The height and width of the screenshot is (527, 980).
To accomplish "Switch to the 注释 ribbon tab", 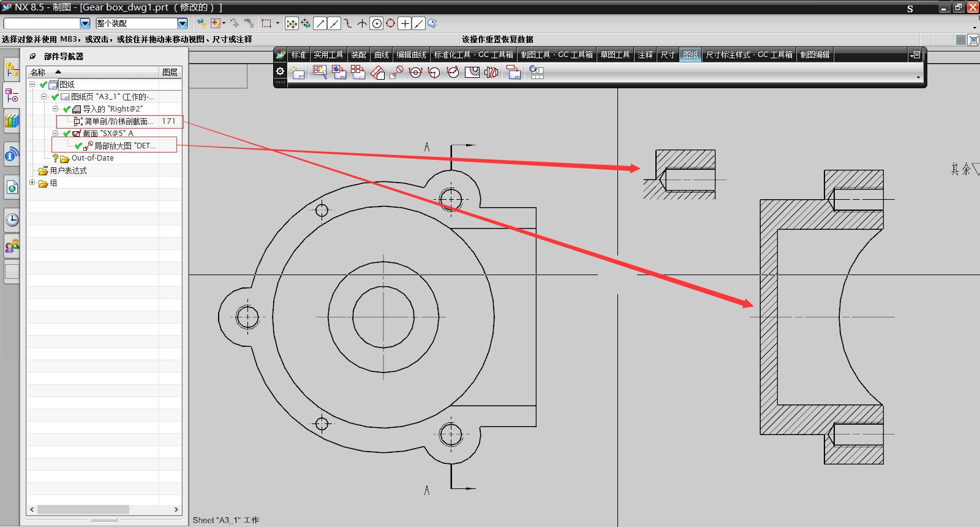I will point(645,55).
